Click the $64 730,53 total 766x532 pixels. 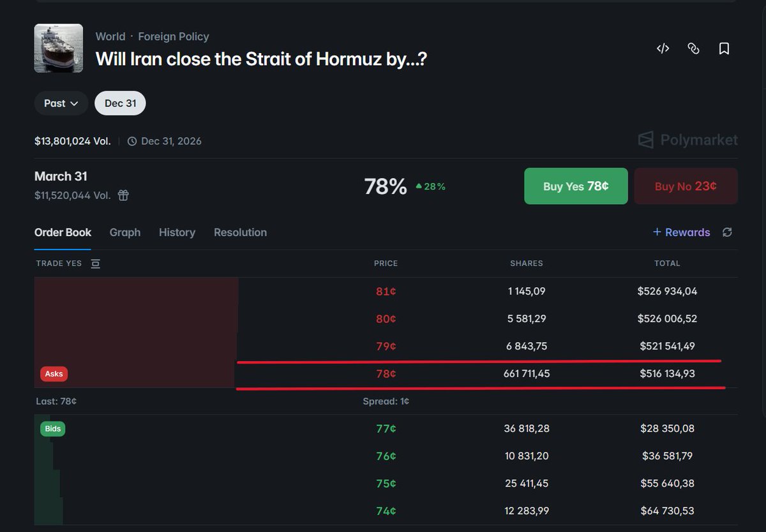click(667, 511)
